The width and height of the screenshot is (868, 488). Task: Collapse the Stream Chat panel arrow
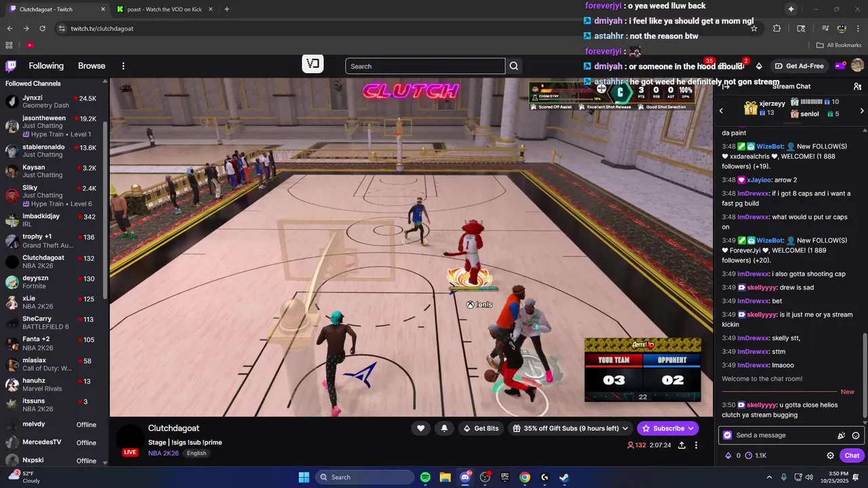tap(726, 86)
